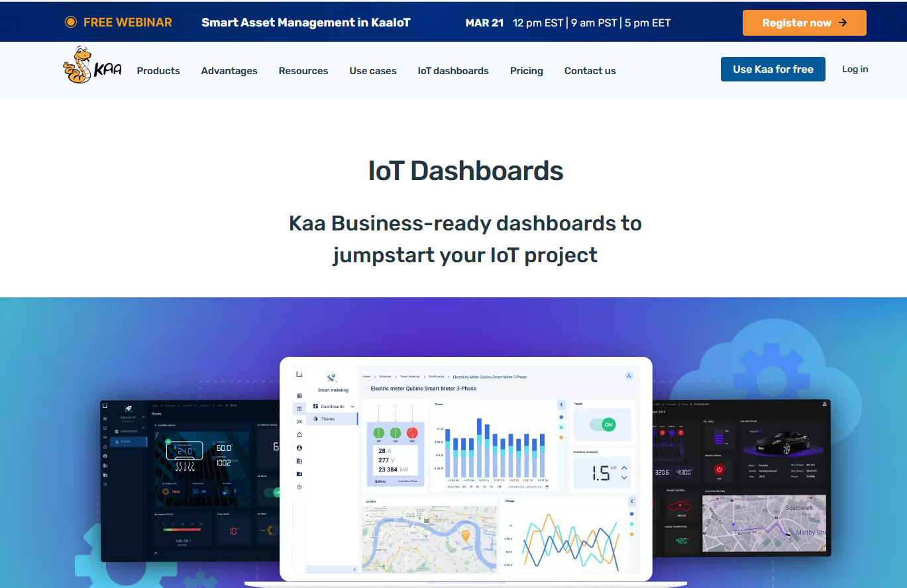Click the IoT Dashboards page heading
Viewport: 907px width, 588px height.
click(x=466, y=171)
